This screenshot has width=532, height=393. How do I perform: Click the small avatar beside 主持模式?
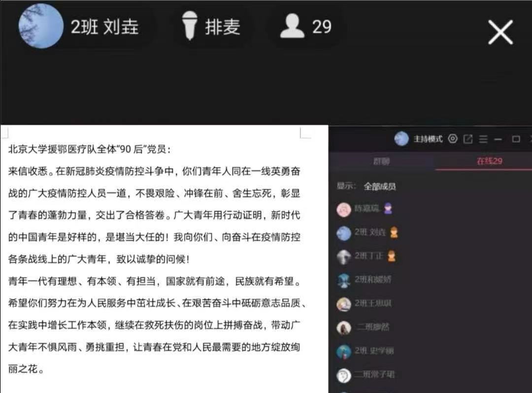click(x=401, y=139)
